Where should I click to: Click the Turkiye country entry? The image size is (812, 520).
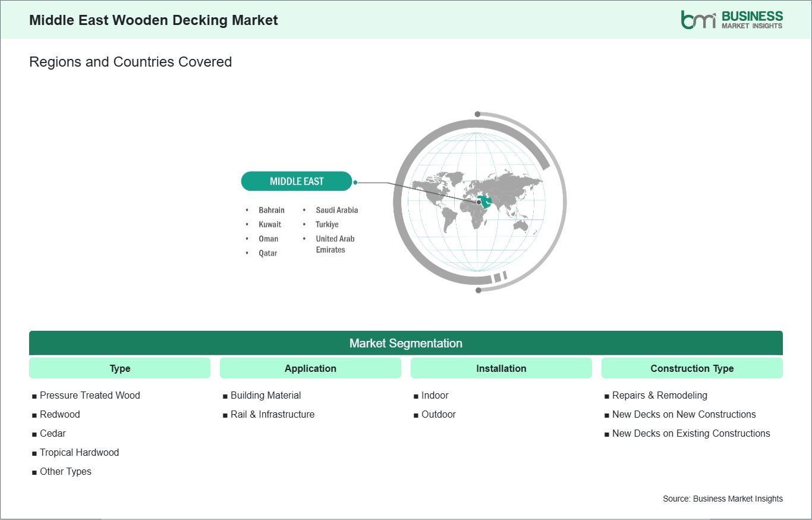pyautogui.click(x=327, y=224)
